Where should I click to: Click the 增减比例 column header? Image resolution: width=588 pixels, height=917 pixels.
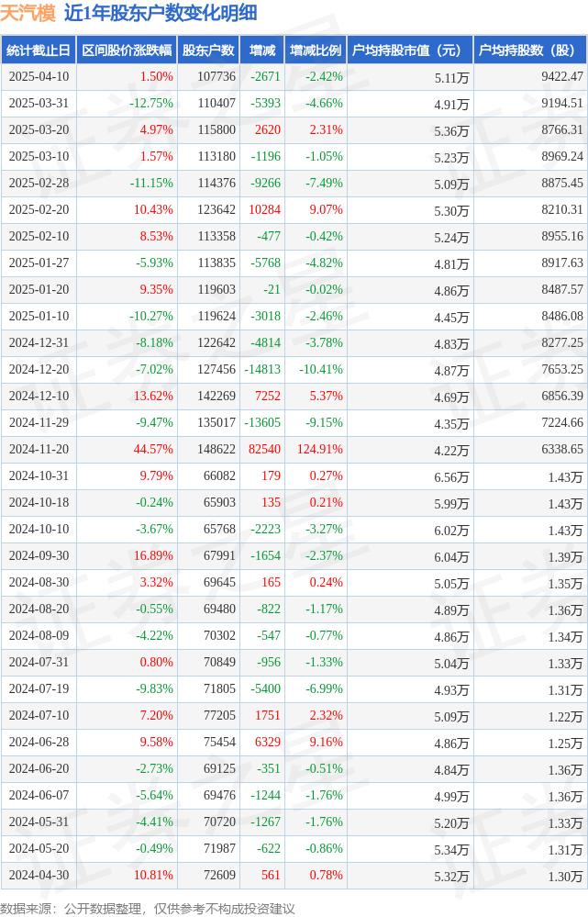coord(316,50)
